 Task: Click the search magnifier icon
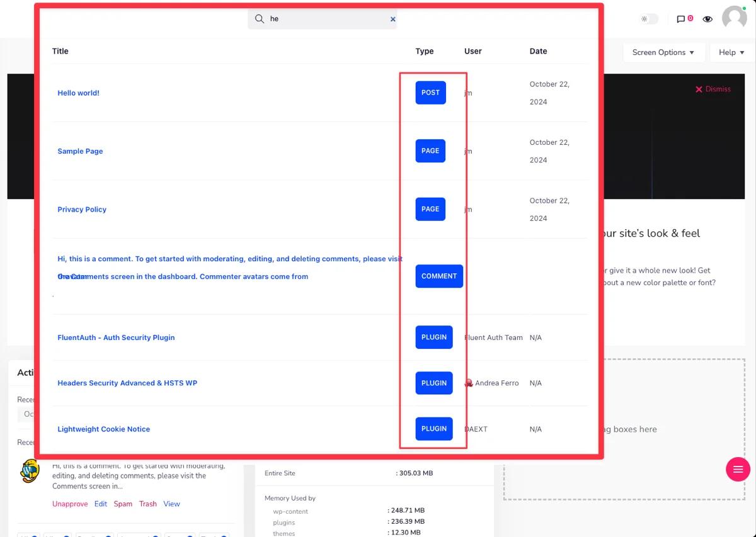point(260,19)
